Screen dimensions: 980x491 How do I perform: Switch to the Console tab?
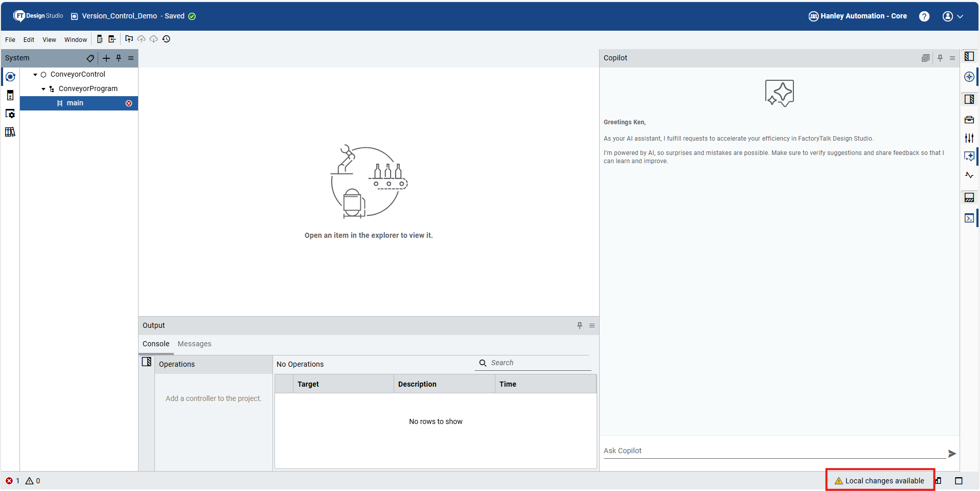tap(156, 344)
